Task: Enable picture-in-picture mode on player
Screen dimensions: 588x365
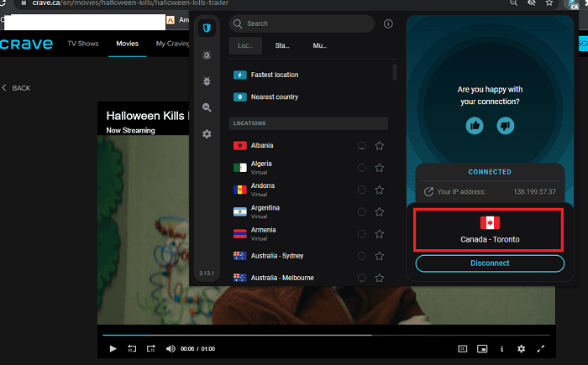Action: 482,348
